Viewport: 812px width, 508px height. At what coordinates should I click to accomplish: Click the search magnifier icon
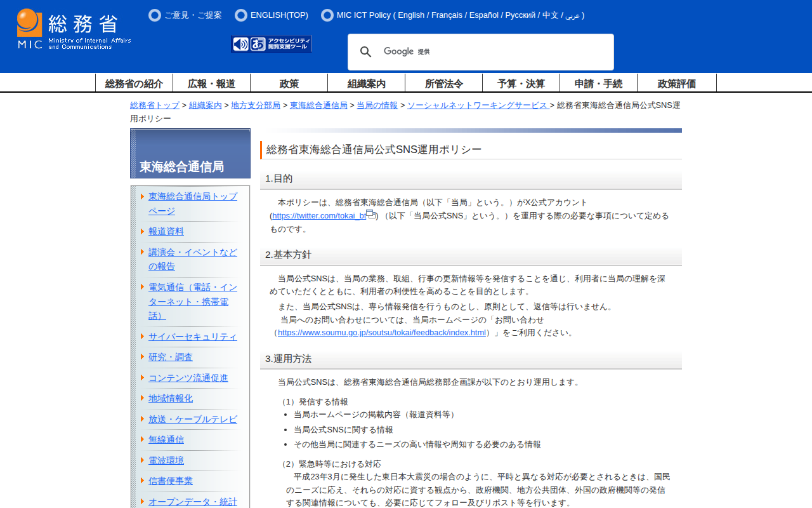(x=366, y=52)
